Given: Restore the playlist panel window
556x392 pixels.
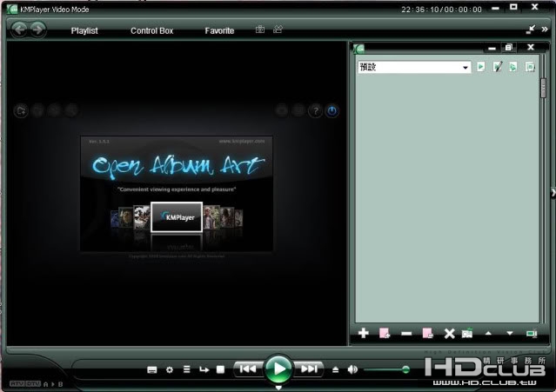Looking at the screenshot, I should click(x=509, y=47).
